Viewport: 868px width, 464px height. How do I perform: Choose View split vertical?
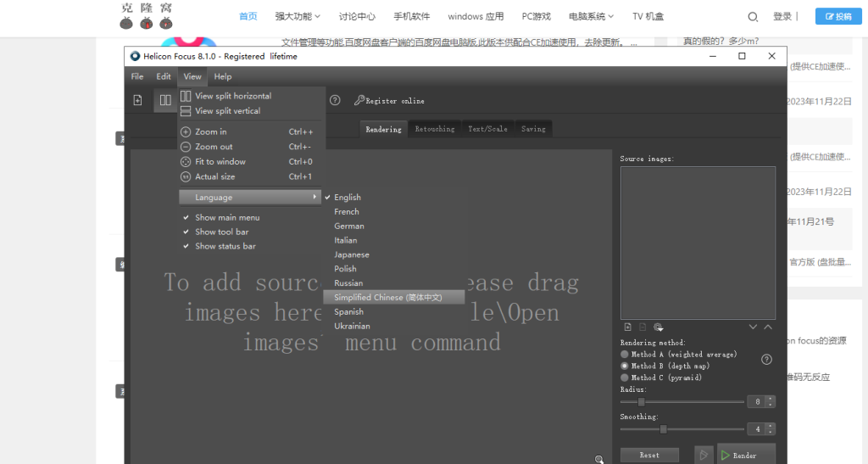point(250,111)
